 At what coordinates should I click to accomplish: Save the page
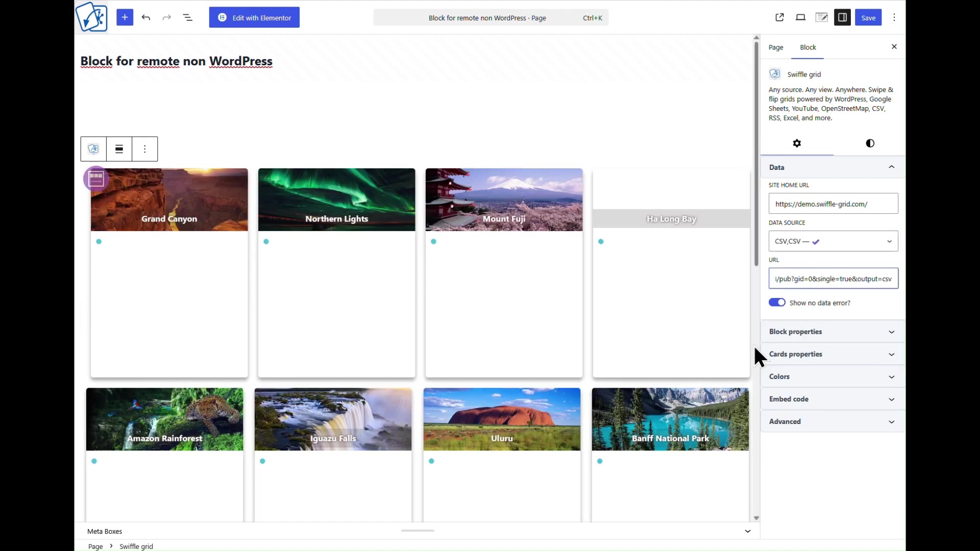(868, 17)
